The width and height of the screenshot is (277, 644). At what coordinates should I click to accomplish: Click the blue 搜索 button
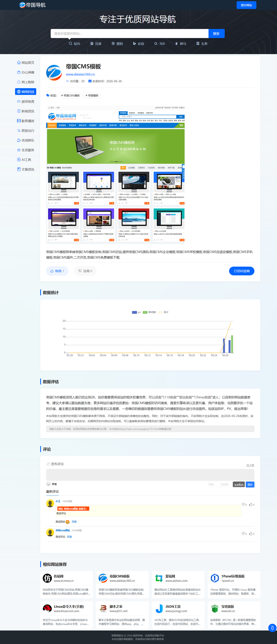pyautogui.click(x=216, y=34)
